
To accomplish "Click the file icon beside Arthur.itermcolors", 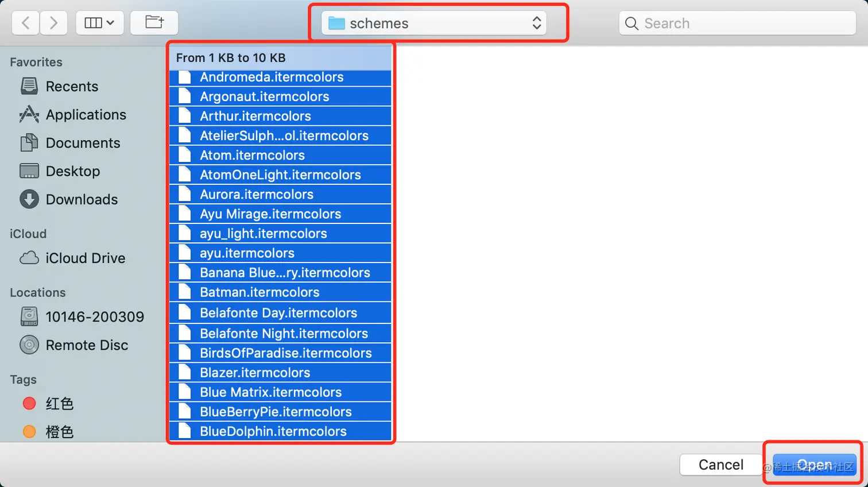I will pos(184,116).
